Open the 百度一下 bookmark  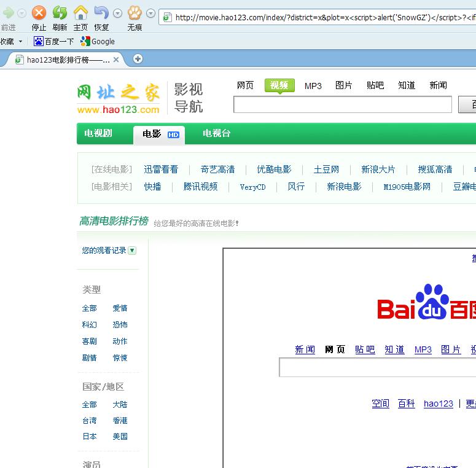click(53, 41)
